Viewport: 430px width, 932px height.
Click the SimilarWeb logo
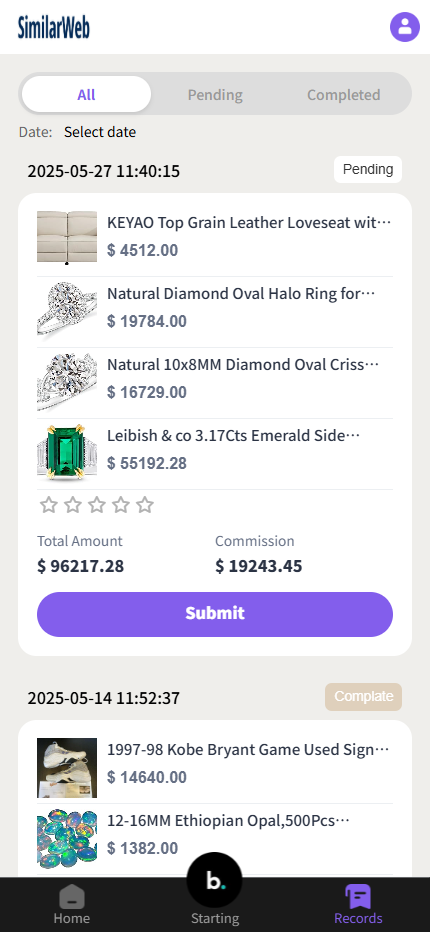(x=54, y=27)
